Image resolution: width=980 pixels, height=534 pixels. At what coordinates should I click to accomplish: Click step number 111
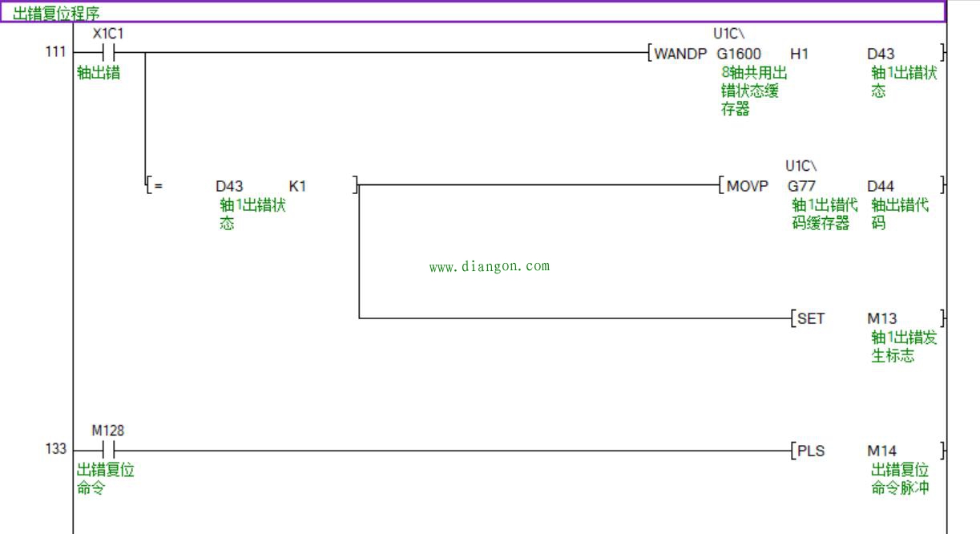56,52
